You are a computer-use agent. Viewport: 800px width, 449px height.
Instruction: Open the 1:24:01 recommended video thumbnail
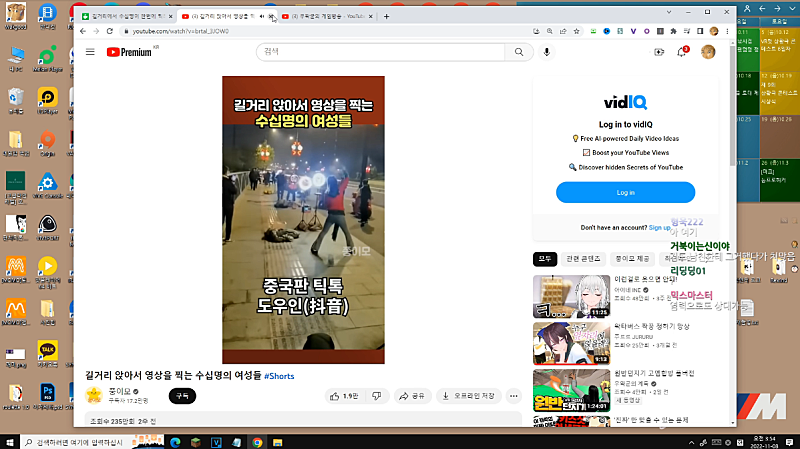tap(571, 390)
